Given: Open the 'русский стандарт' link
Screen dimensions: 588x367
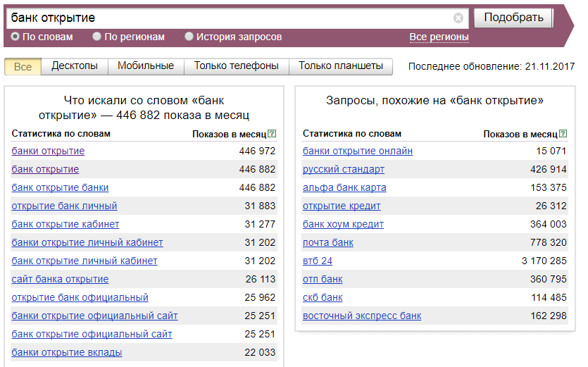Looking at the screenshot, I should point(344,169).
